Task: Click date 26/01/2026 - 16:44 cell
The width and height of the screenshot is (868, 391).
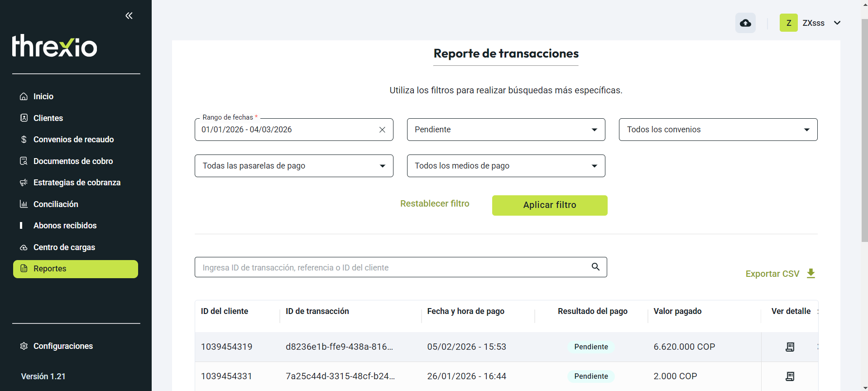Action: (x=466, y=377)
